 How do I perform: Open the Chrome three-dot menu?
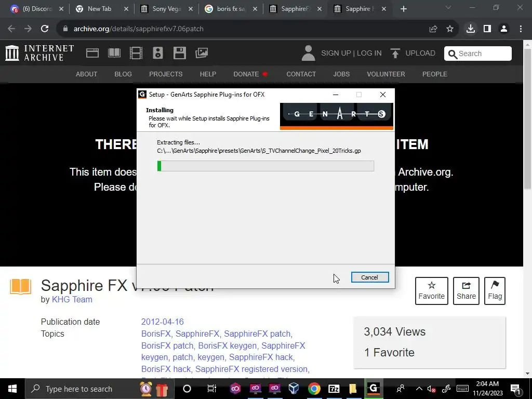pyautogui.click(x=521, y=29)
